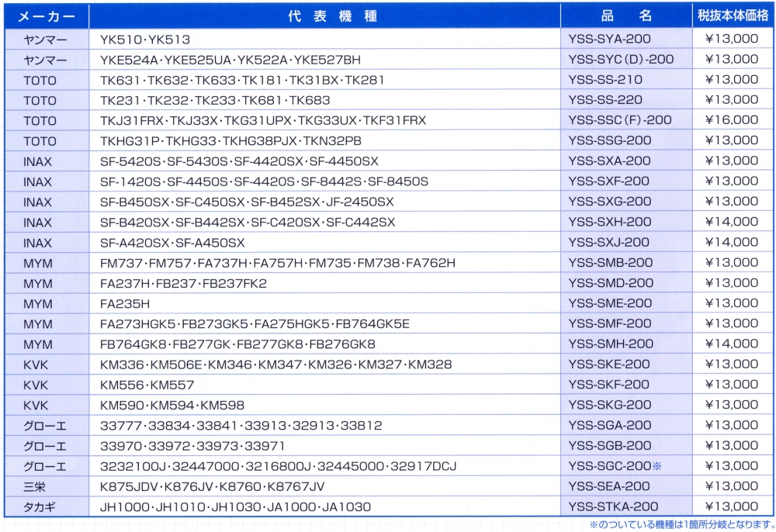Image resolution: width=776 pixels, height=532 pixels.
Task: Select product name YSS-SSC(F)-200
Action: [x=619, y=120]
